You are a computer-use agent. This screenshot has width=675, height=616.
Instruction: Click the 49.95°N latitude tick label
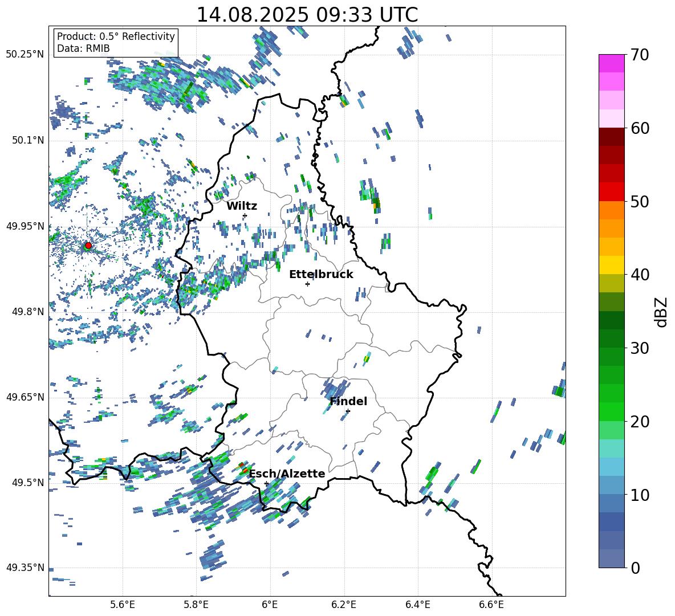point(25,226)
